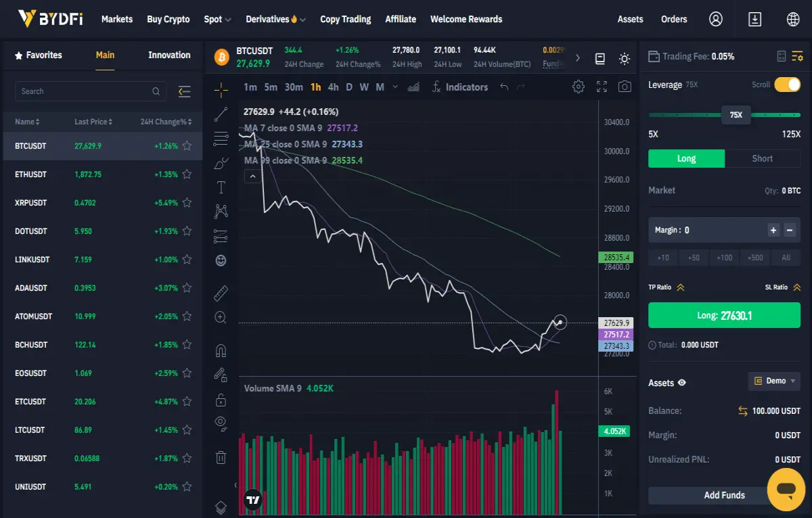Sort list by Last Price

tap(93, 122)
